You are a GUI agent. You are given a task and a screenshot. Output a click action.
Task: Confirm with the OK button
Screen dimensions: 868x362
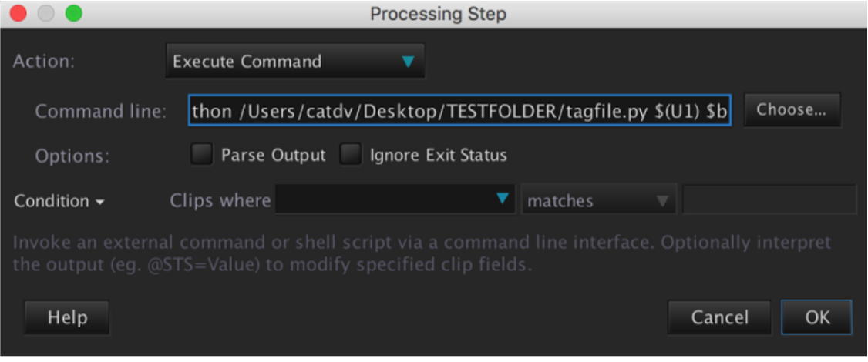tap(816, 317)
